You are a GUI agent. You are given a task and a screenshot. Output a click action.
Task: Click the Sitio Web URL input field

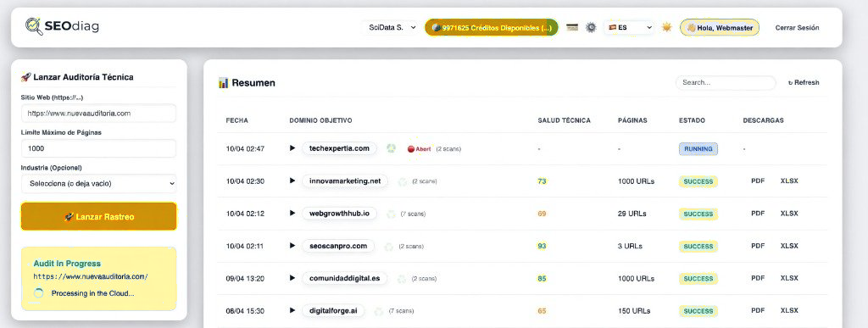(x=98, y=114)
